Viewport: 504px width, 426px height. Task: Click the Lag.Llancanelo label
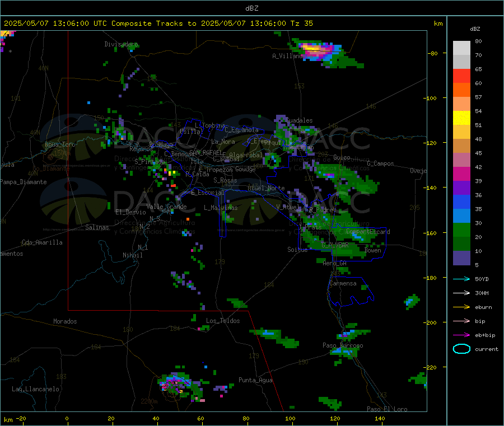click(x=35, y=389)
